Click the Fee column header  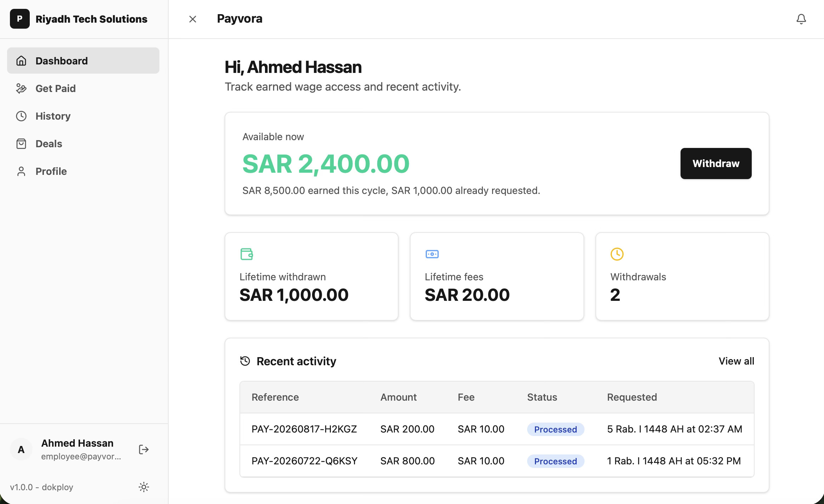(x=466, y=397)
